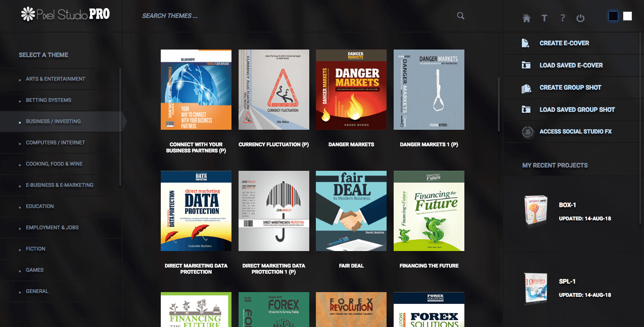Screen dimensions: 644x327
Task: Open Connect With Your Business Partners cover
Action: [x=196, y=90]
